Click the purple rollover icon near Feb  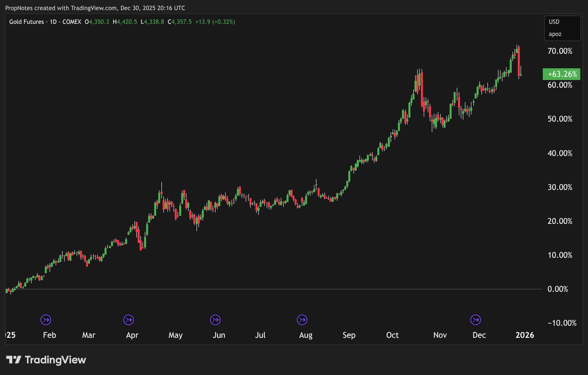pos(46,320)
